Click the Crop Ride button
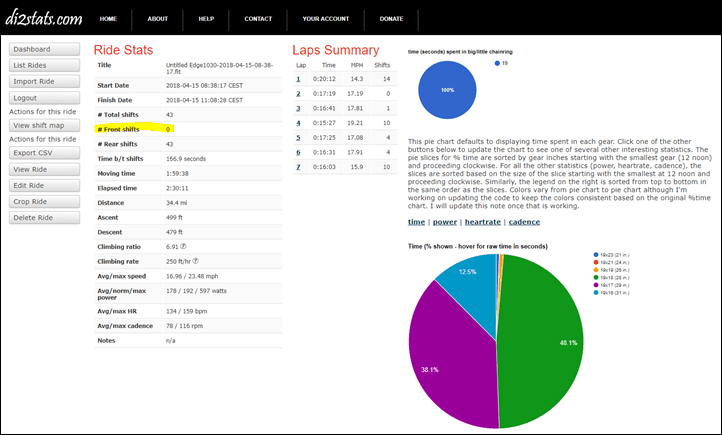 [x=44, y=202]
